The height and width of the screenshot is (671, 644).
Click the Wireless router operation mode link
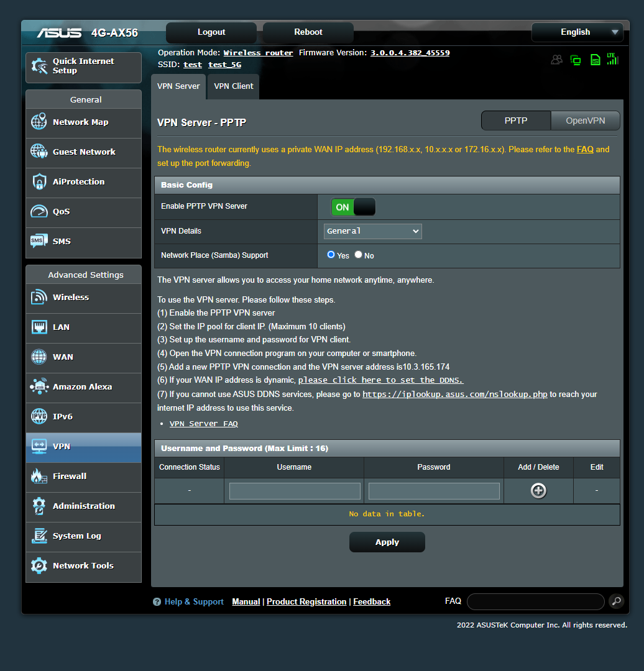pos(258,53)
